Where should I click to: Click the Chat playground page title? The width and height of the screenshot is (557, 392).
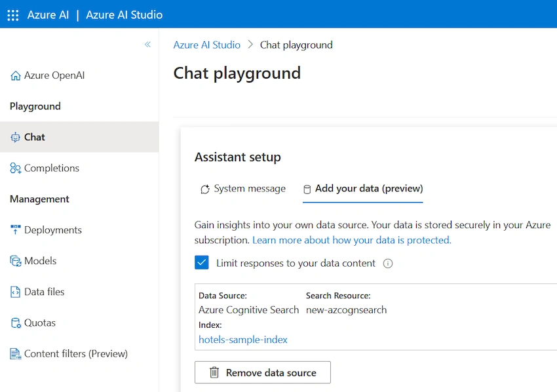tap(237, 73)
